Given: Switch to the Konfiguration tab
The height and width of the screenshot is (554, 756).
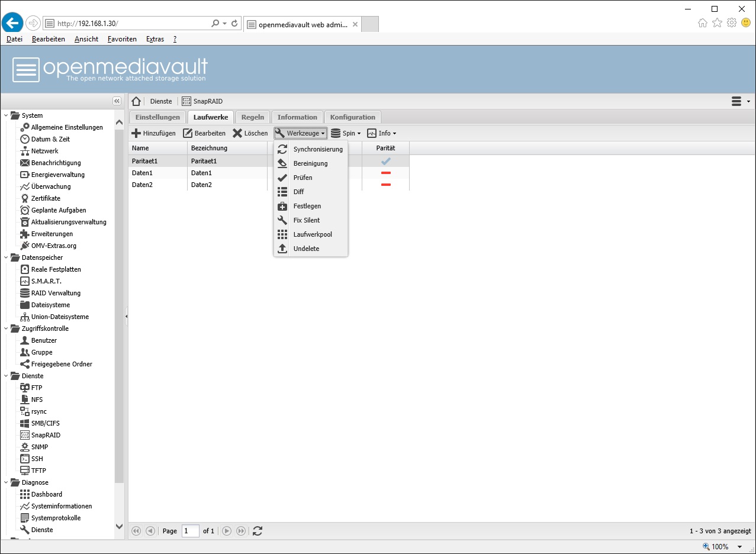Looking at the screenshot, I should [x=353, y=117].
